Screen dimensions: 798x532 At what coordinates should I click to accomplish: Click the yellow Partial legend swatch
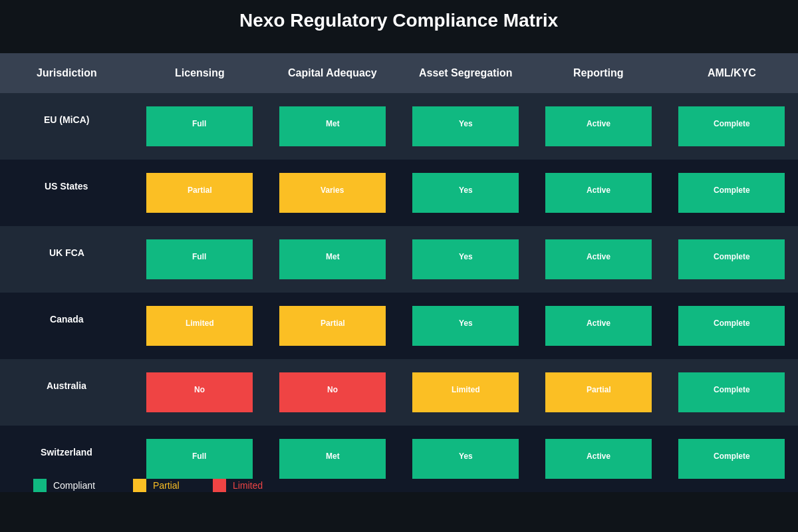[x=140, y=485]
